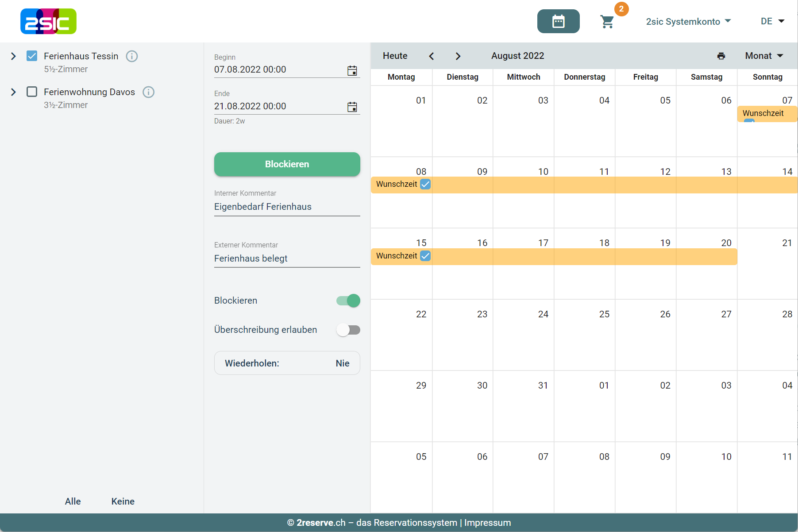
Task: Edit the Interner Kommentar text field
Action: [x=287, y=207]
